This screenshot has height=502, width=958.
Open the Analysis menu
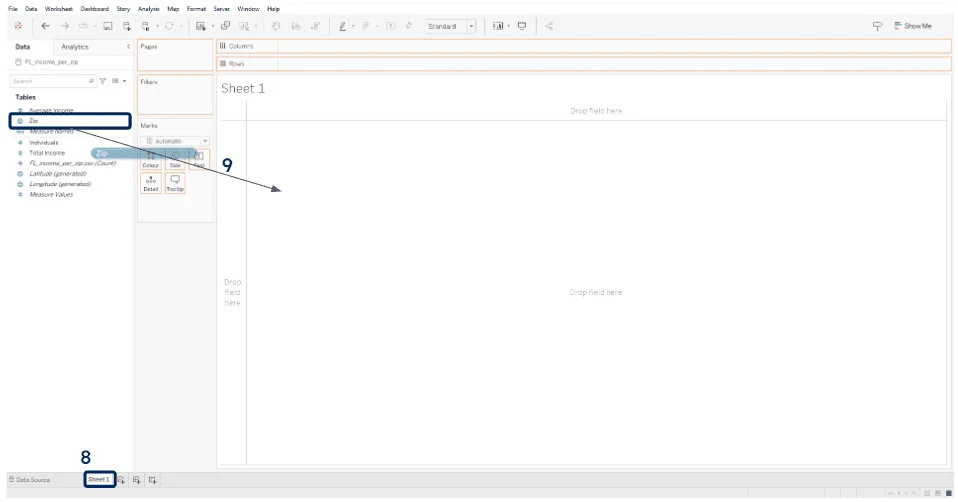point(148,9)
